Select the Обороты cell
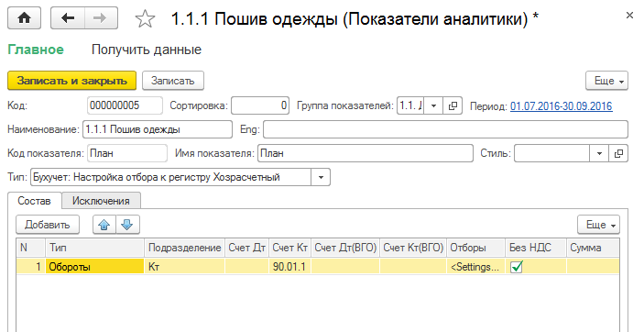This screenshot has height=332, width=644. [95, 267]
